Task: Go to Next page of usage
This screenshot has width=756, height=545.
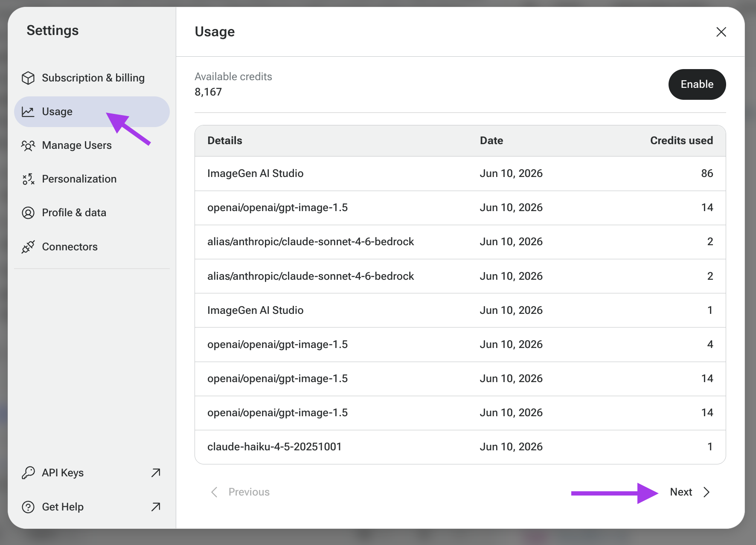Action: (690, 492)
